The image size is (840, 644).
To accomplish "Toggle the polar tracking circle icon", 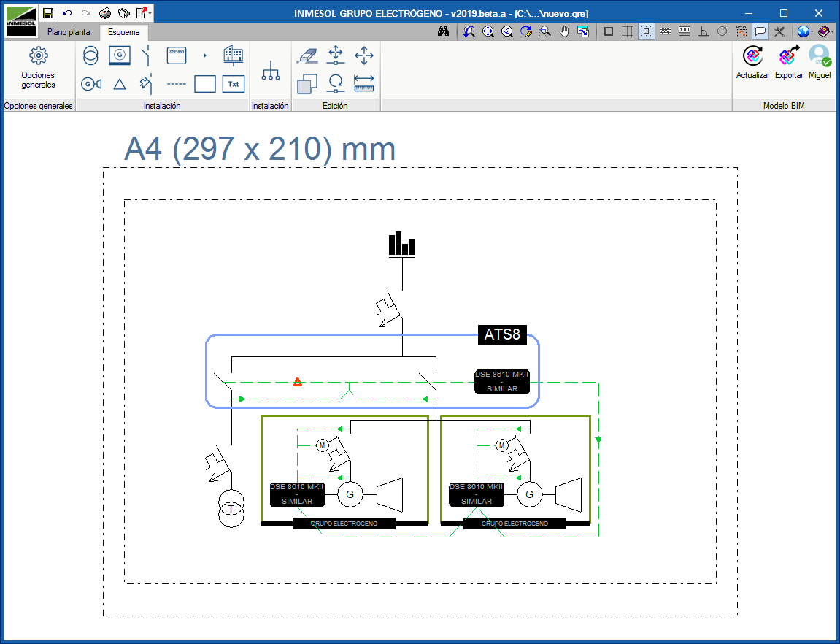I will [723, 31].
